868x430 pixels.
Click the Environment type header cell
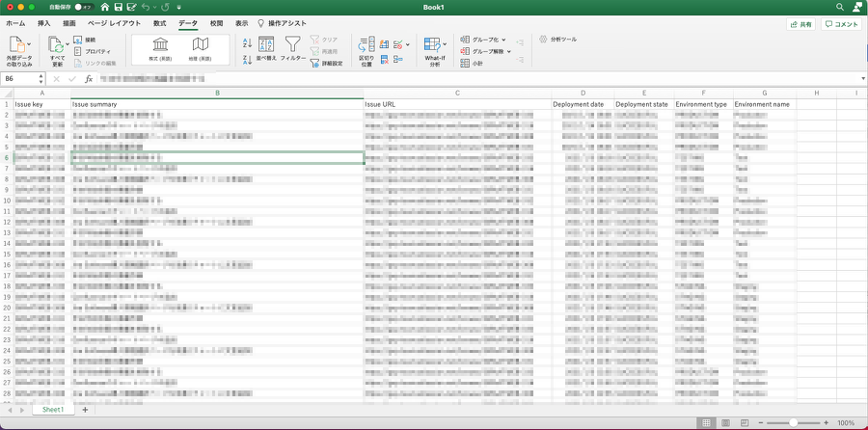[x=703, y=104]
